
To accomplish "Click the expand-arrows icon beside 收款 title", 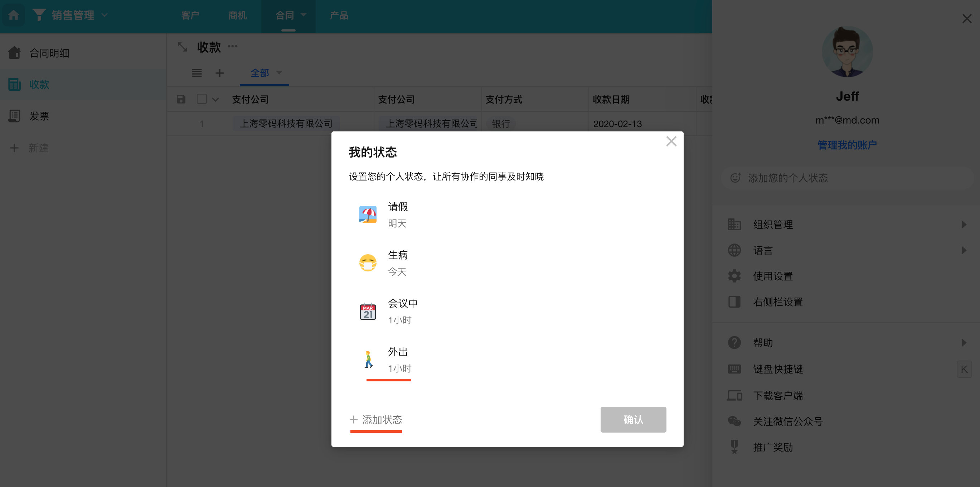I will coord(182,47).
